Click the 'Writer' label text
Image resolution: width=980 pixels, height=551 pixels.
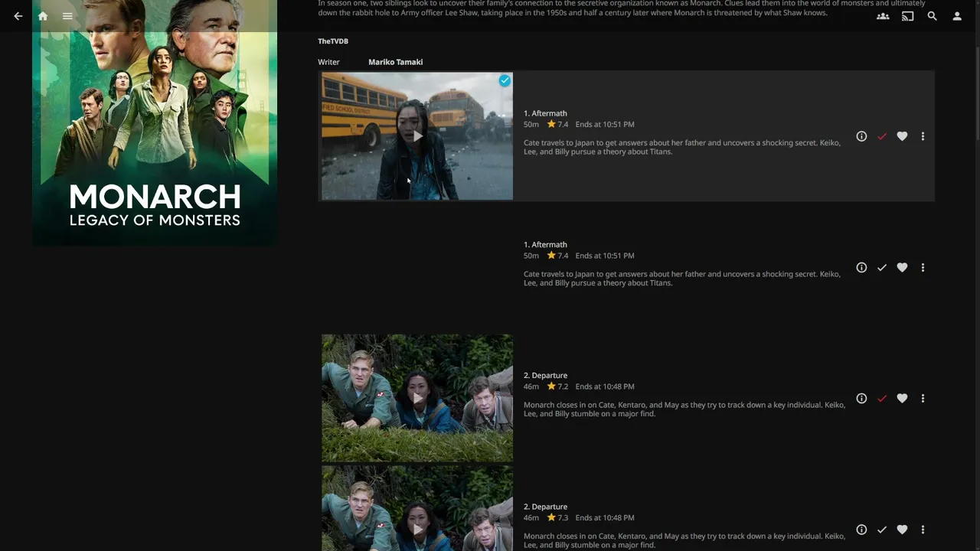click(x=328, y=62)
